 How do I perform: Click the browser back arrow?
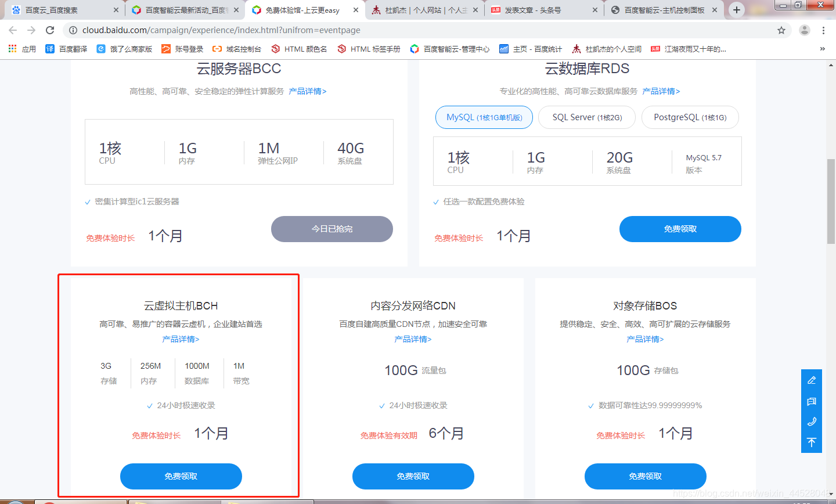tap(13, 30)
